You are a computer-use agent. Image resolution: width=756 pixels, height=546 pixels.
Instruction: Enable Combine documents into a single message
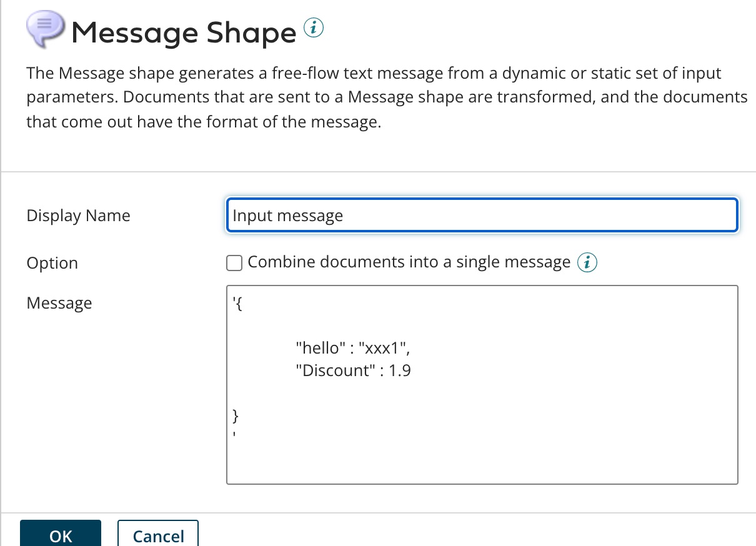(x=234, y=263)
